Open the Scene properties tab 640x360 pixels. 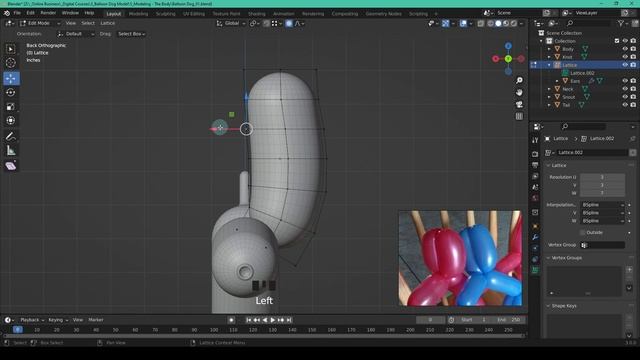[535, 187]
